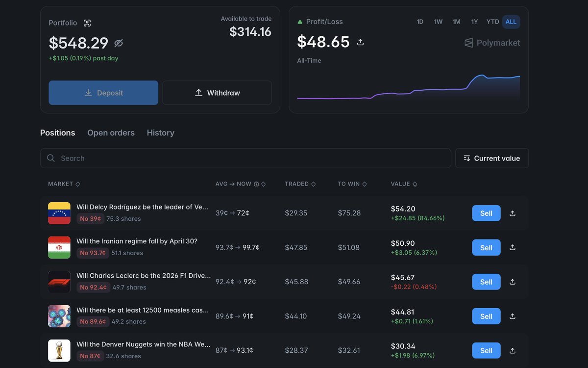
Task: Click the Withdraw button
Action: tap(217, 93)
